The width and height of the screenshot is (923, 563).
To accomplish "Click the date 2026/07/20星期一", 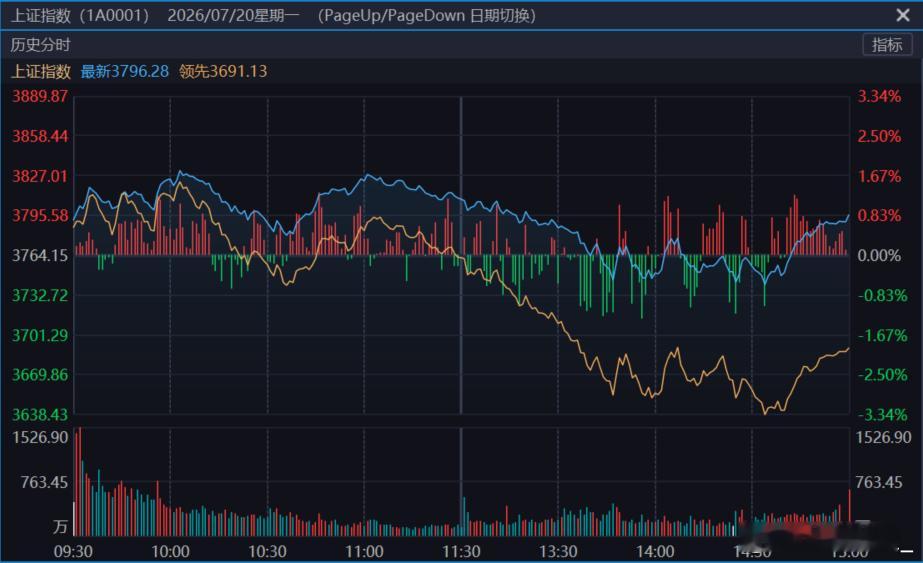I will (234, 15).
